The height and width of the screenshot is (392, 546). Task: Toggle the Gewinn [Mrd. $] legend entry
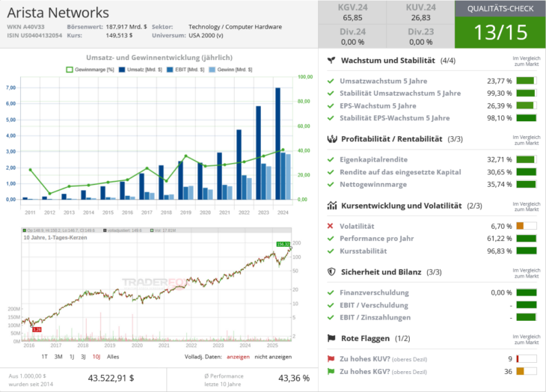tap(230, 70)
